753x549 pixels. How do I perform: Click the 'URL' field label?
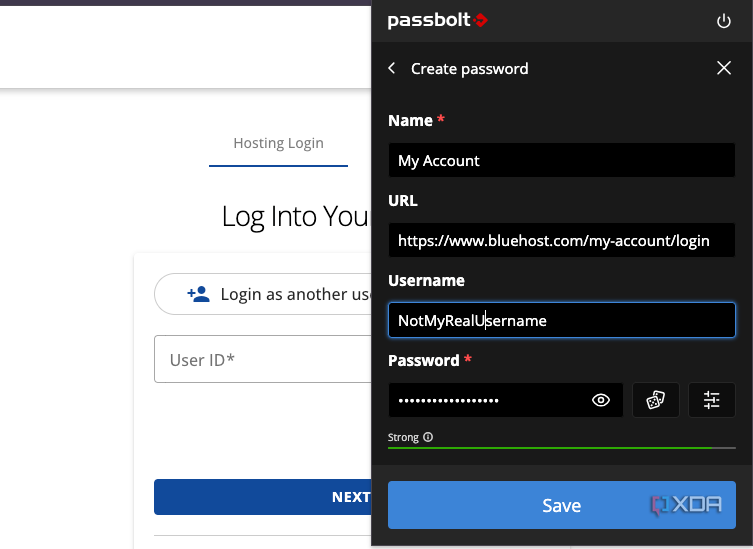pos(402,200)
